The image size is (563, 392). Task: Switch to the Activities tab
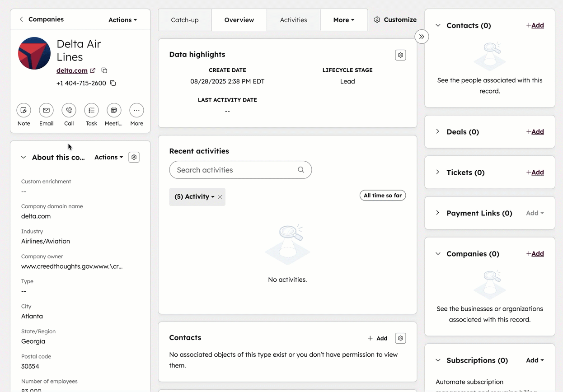pos(293,20)
